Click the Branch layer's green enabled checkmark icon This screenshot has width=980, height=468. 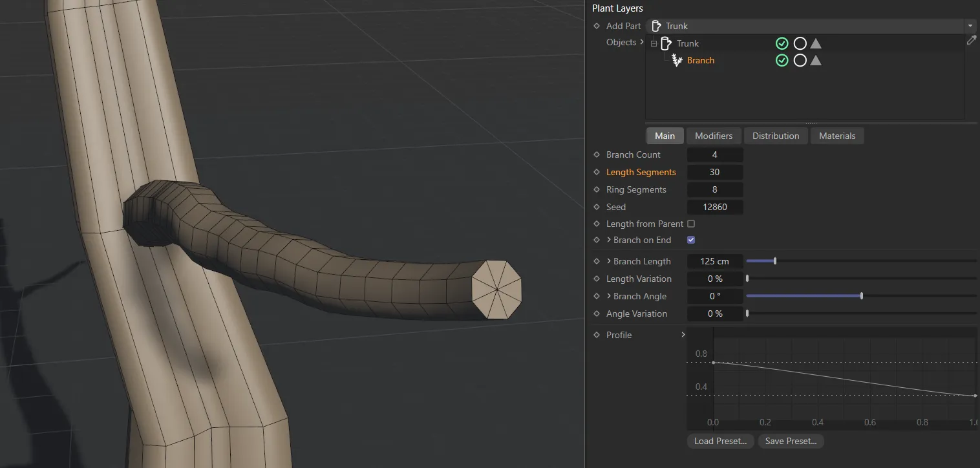[782, 60]
